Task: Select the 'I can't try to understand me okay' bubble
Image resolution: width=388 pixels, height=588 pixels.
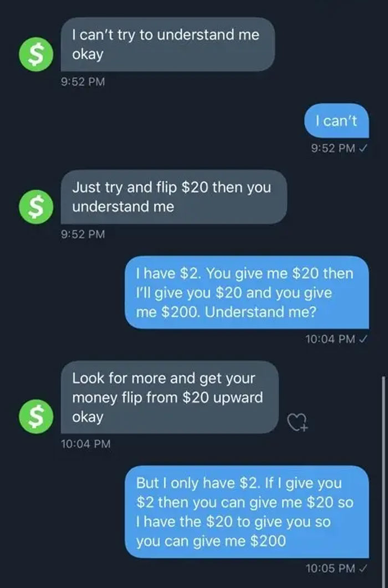Action: click(168, 44)
